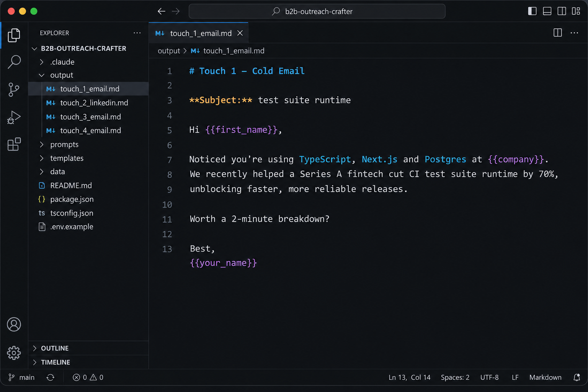
Task: Open the Search view icon
Action: (x=14, y=62)
